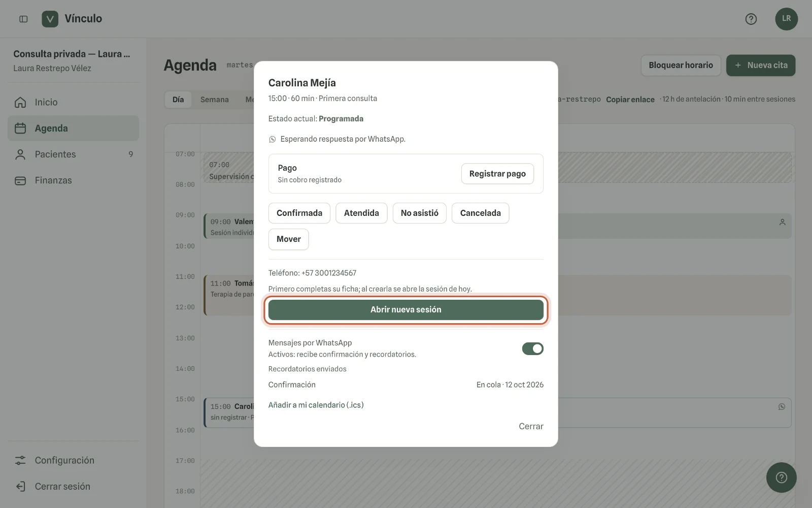Switch to Día view tab
This screenshot has height=508, width=812.
point(178,100)
